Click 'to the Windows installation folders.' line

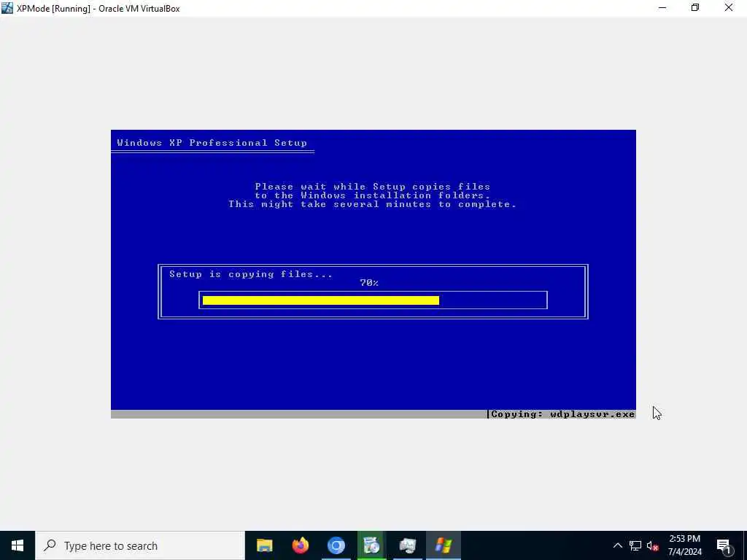(x=373, y=195)
